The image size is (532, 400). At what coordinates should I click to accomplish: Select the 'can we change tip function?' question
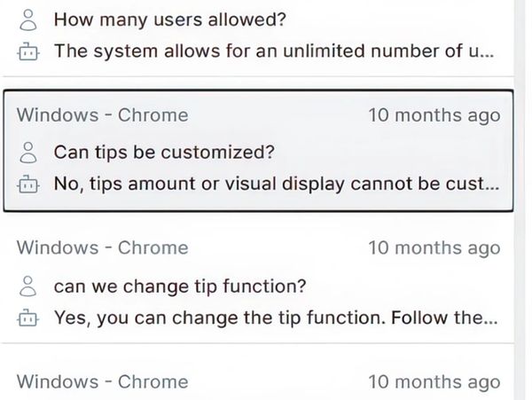[180, 286]
